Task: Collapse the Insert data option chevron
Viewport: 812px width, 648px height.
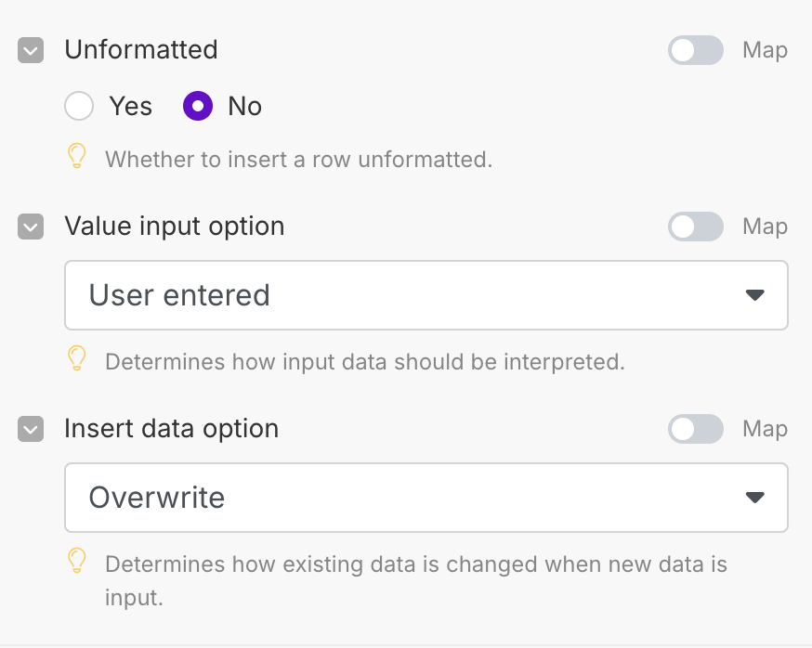Action: 31,429
